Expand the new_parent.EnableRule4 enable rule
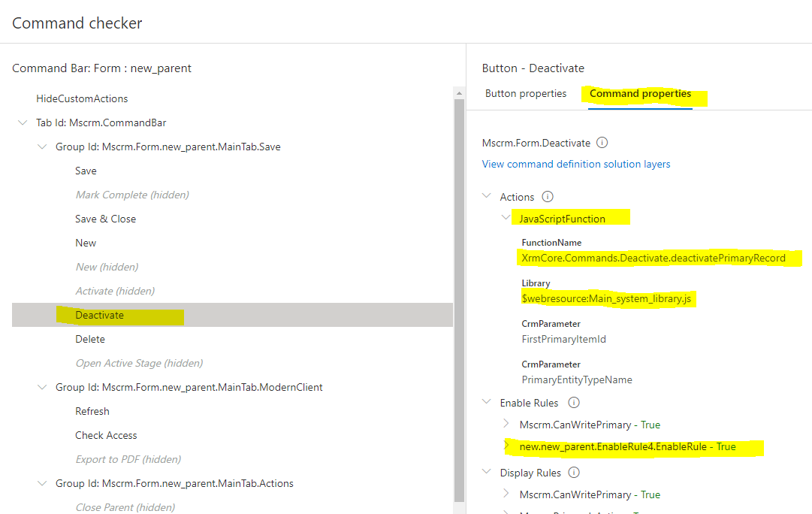 point(506,446)
